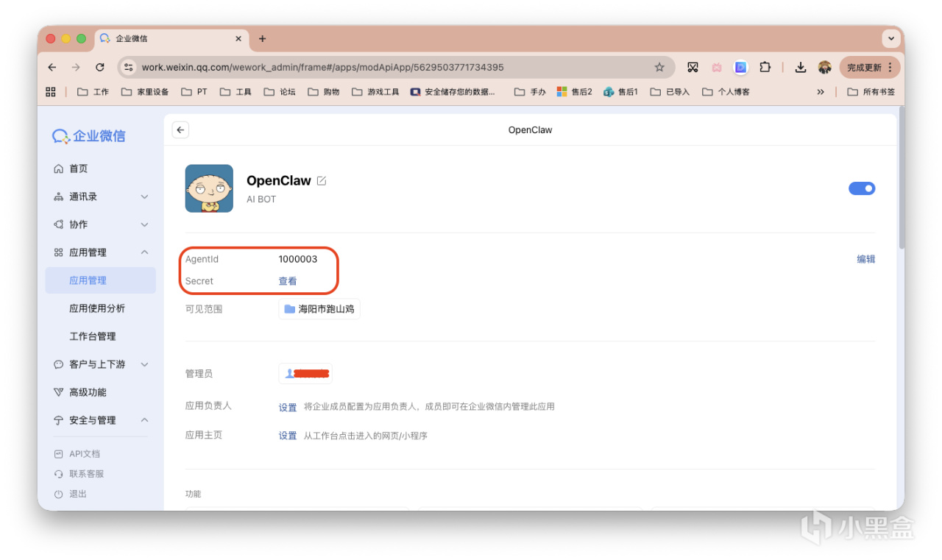Click the 企业微信 logo in sidebar
Screen dimensions: 942x560
[88, 135]
